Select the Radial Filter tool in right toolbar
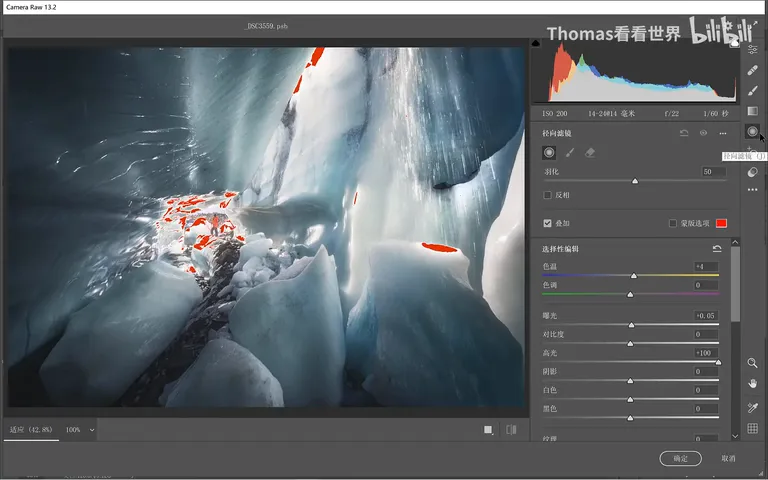 pyautogui.click(x=753, y=131)
